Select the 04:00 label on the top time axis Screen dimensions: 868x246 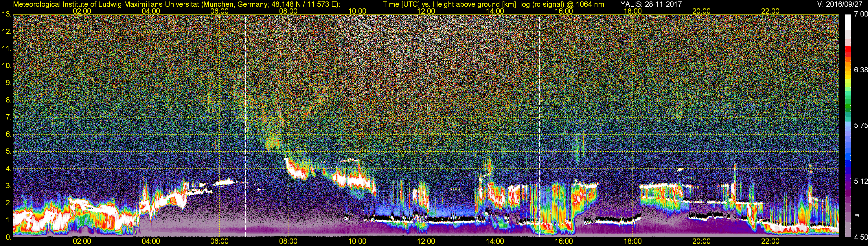[151, 11]
